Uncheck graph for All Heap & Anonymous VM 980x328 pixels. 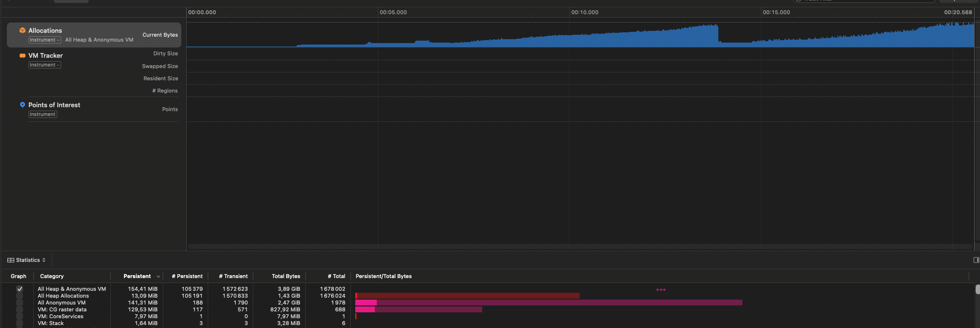20,289
